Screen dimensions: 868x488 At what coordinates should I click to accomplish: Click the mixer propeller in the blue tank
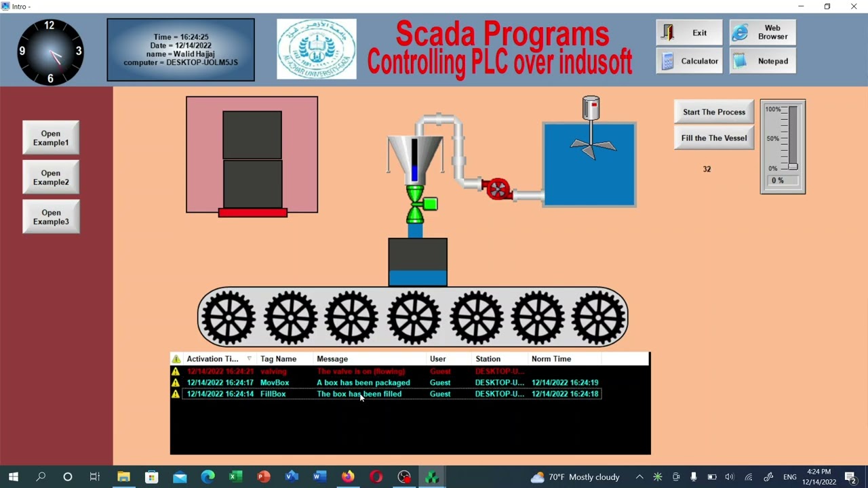point(593,146)
